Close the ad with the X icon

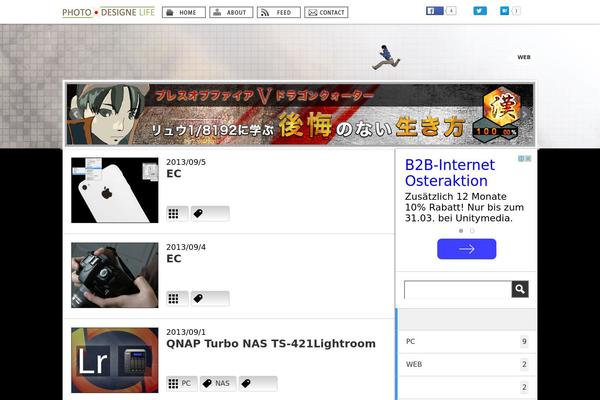[528, 158]
